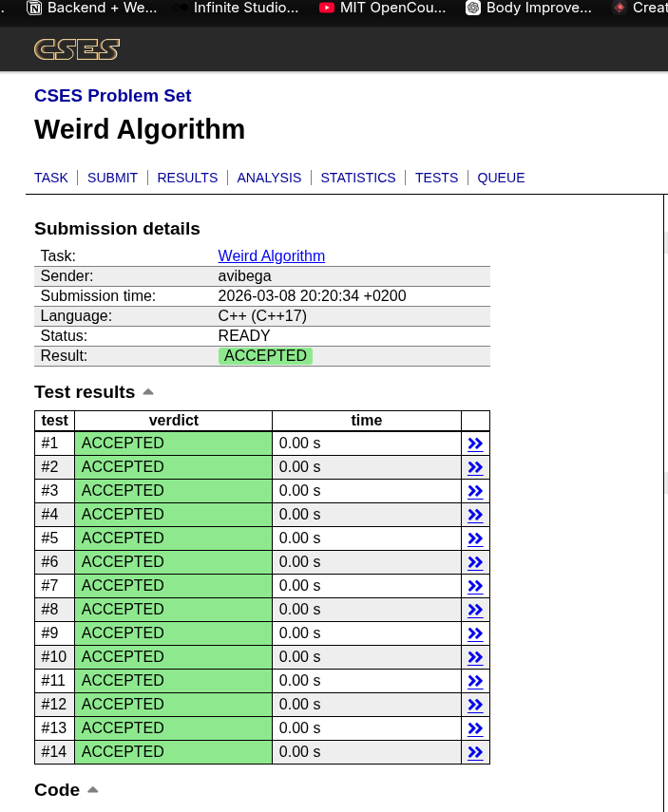Open the TESTS tab

click(x=436, y=178)
